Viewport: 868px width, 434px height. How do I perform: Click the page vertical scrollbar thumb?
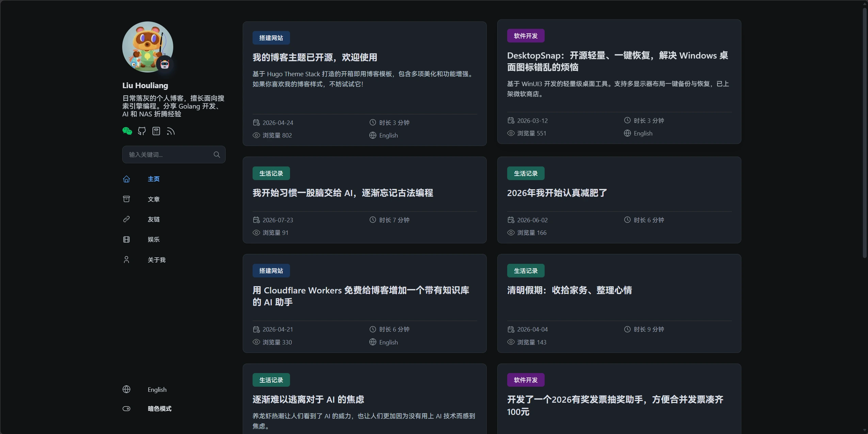(865, 133)
